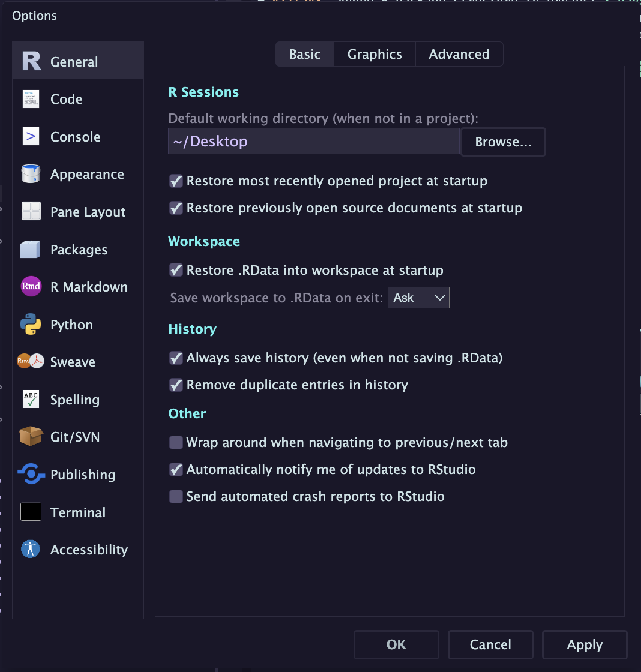Click the Appearance paint bucket icon
The width and height of the screenshot is (641, 672).
31,173
